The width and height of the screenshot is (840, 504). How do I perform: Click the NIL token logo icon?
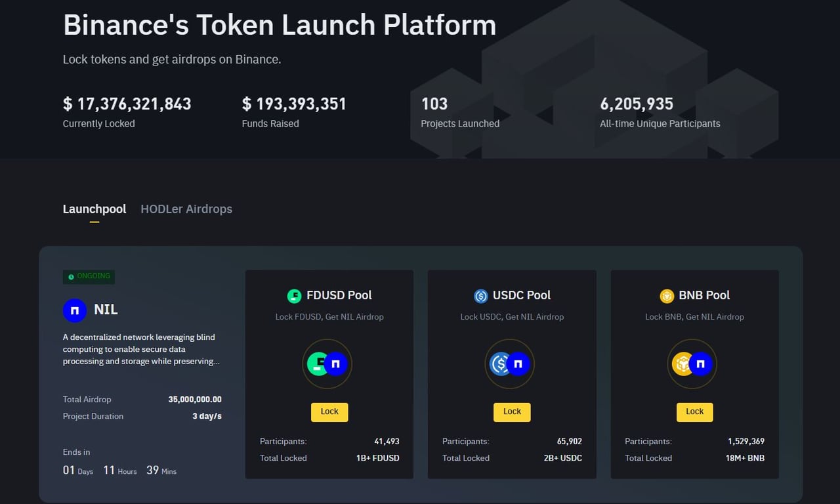[x=75, y=310]
